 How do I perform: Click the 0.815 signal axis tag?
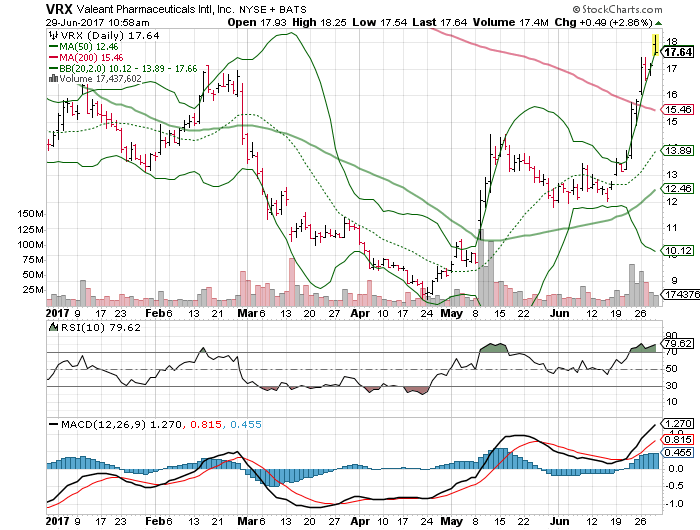677,439
